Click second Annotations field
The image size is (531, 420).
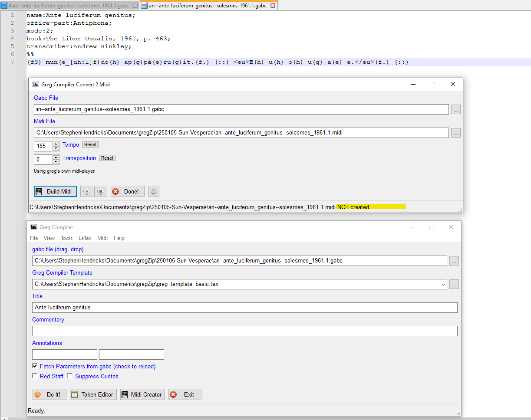coord(132,354)
